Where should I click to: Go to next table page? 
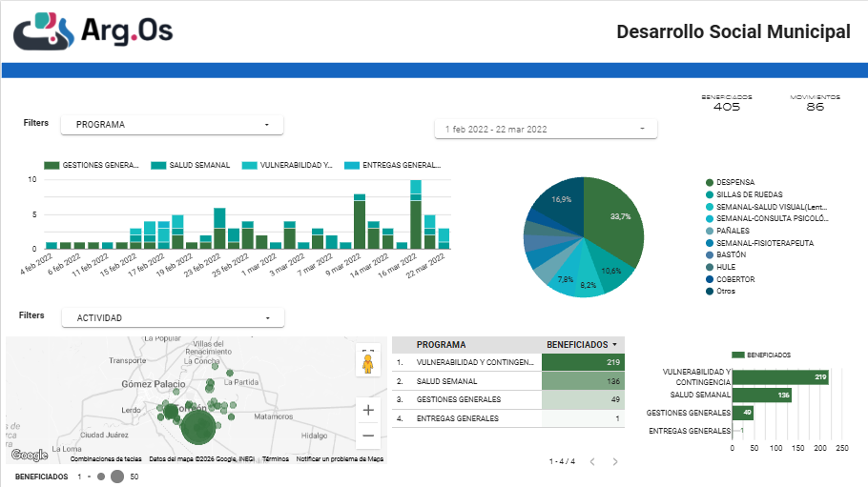pyautogui.click(x=615, y=461)
